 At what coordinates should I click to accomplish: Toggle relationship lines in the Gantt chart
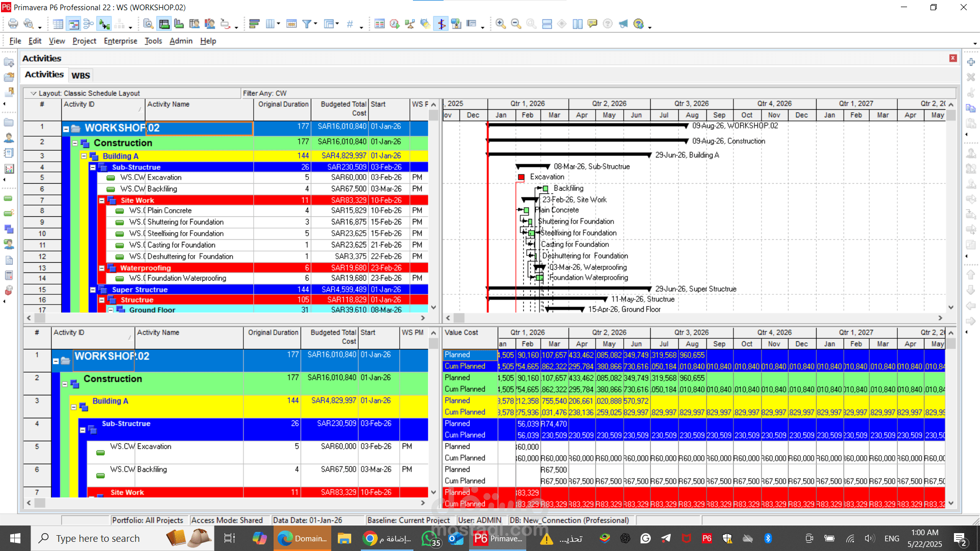click(x=104, y=24)
